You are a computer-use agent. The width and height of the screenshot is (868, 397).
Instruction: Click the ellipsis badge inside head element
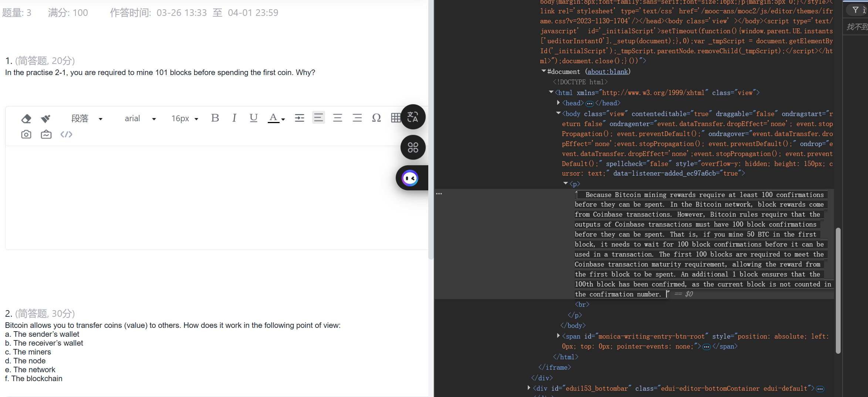[590, 104]
